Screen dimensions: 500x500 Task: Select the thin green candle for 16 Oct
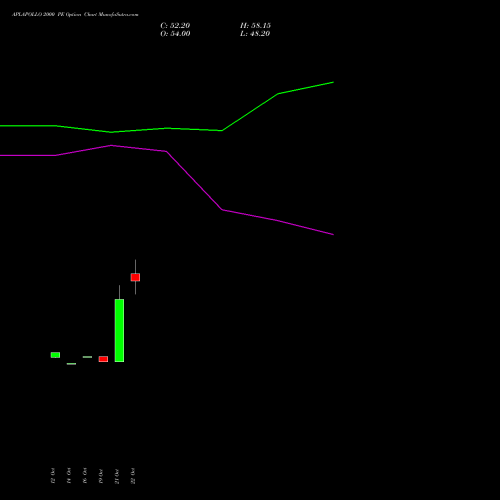point(87,357)
